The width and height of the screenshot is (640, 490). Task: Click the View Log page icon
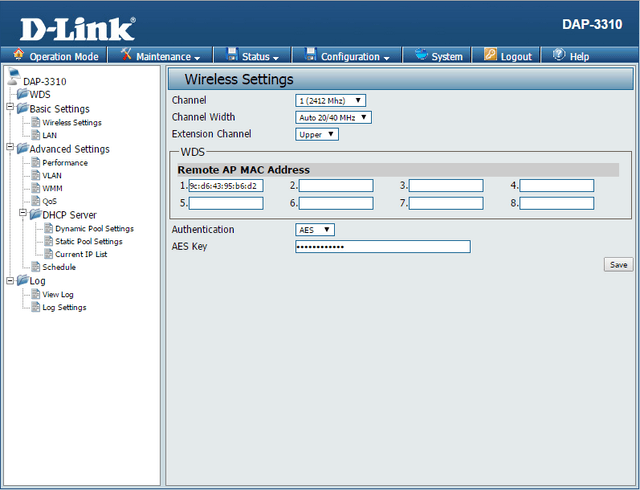coord(36,294)
